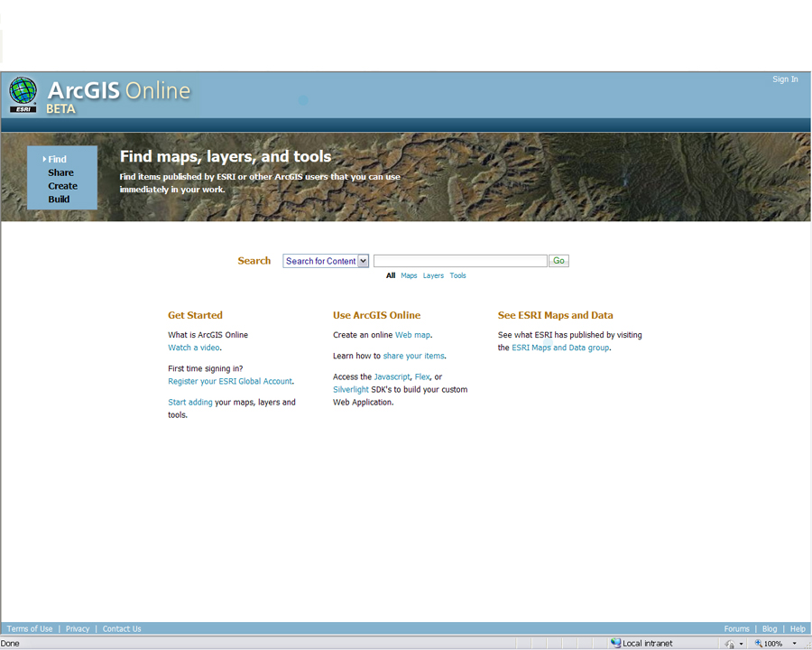Select Find in the banner menu
This screenshot has width=812, height=650.
coord(57,159)
